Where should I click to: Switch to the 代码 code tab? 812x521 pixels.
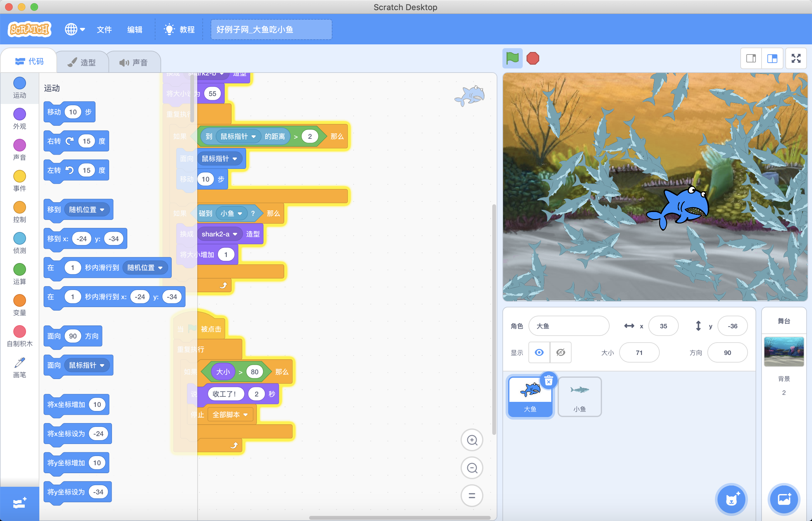[29, 61]
